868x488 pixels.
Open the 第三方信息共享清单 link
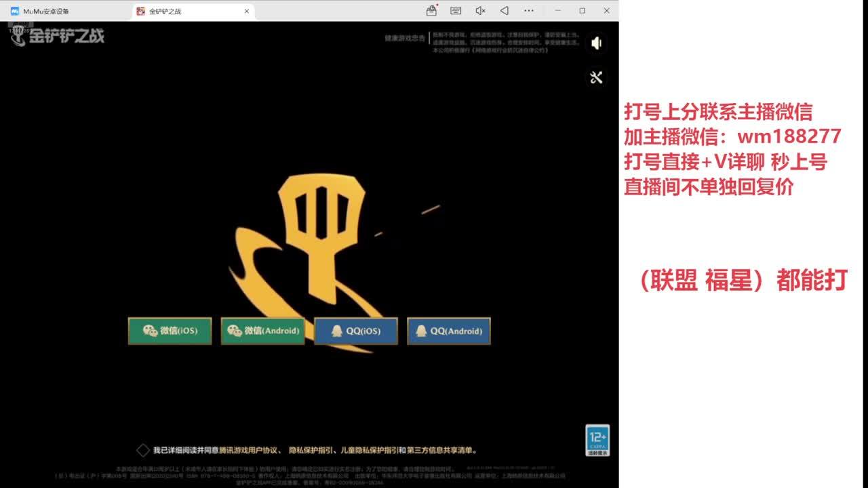(441, 450)
